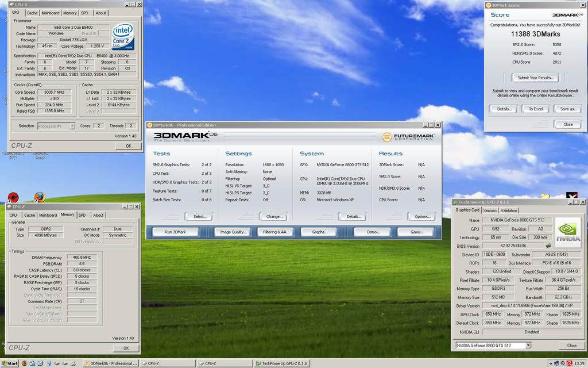Click the Filtering & AA button

(x=276, y=232)
